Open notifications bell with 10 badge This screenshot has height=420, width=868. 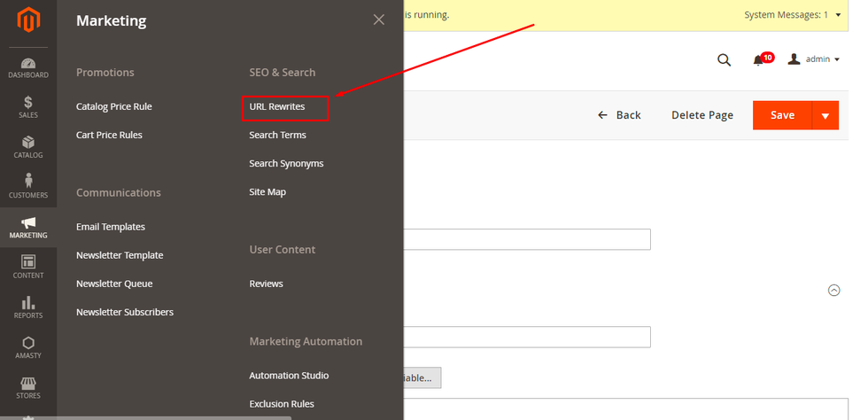pos(759,59)
